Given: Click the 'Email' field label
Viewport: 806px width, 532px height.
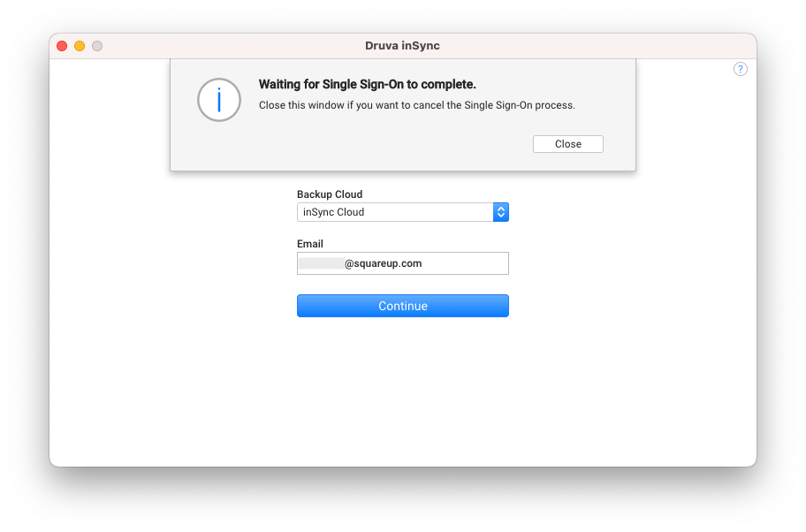Looking at the screenshot, I should pyautogui.click(x=310, y=244).
